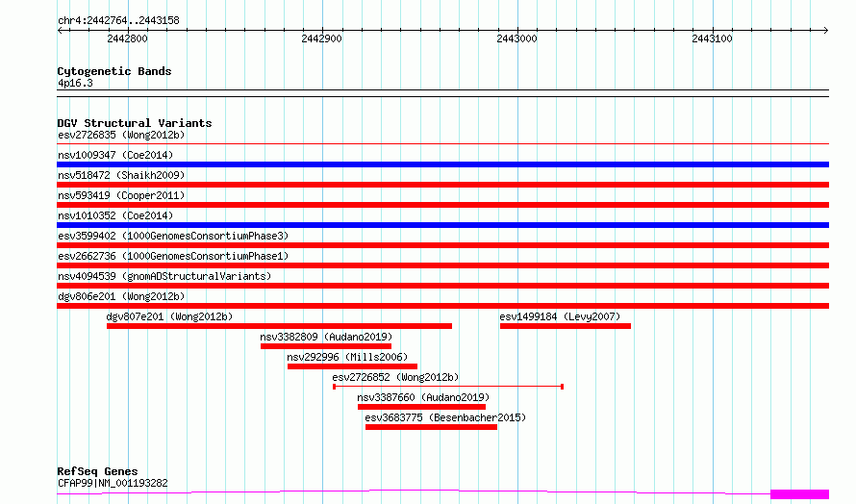856x504 pixels.
Task: Select variant label esv2726835 (Wong2012b)
Action: pyautogui.click(x=121, y=135)
